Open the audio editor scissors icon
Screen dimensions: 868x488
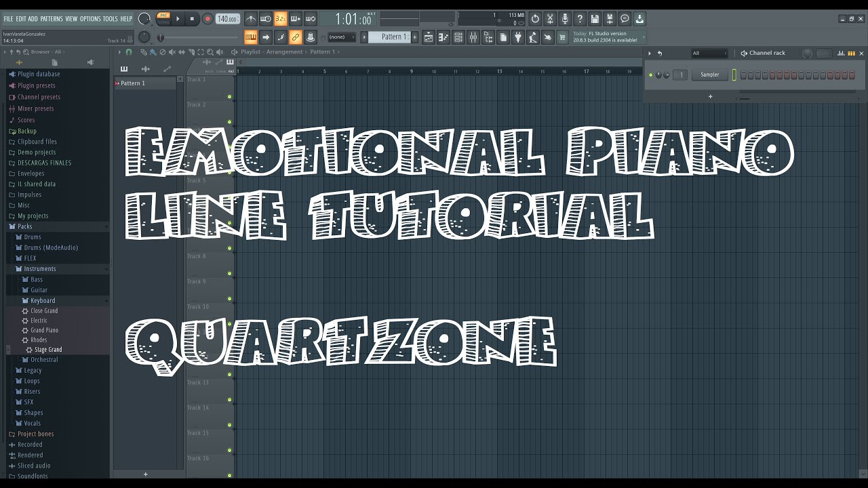coord(549,19)
